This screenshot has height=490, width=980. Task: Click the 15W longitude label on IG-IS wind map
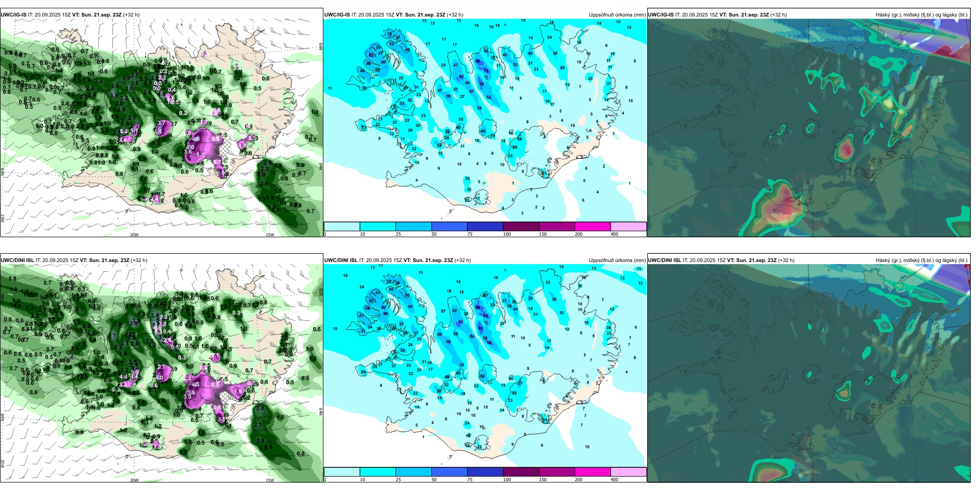[x=270, y=235]
